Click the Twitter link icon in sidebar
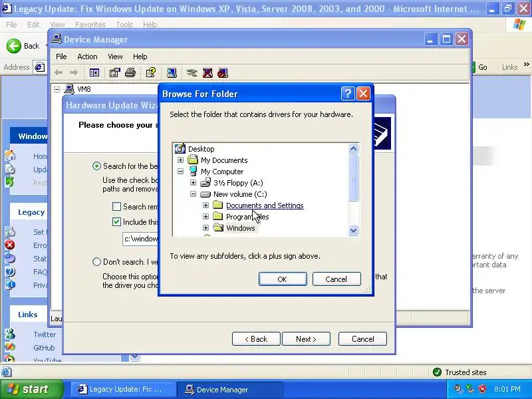 10,334
